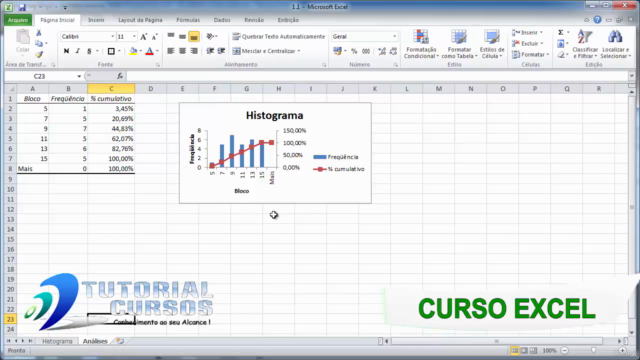Toggle bottom vertical alignment
The width and height of the screenshot is (640, 360).
coord(194,37)
